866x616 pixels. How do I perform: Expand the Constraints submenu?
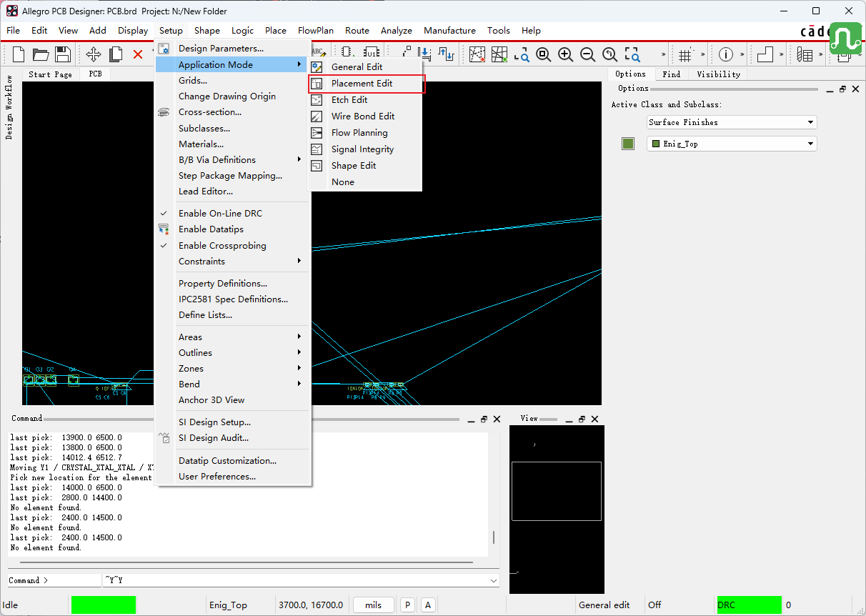233,261
